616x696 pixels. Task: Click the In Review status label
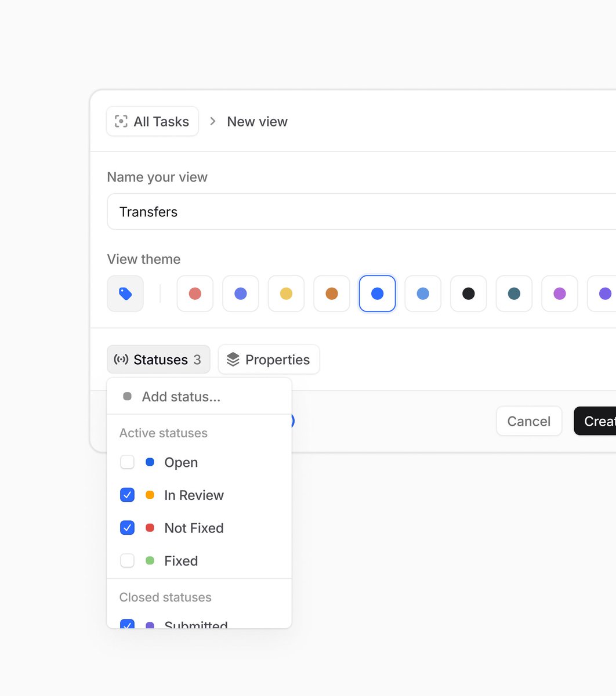[x=194, y=495]
